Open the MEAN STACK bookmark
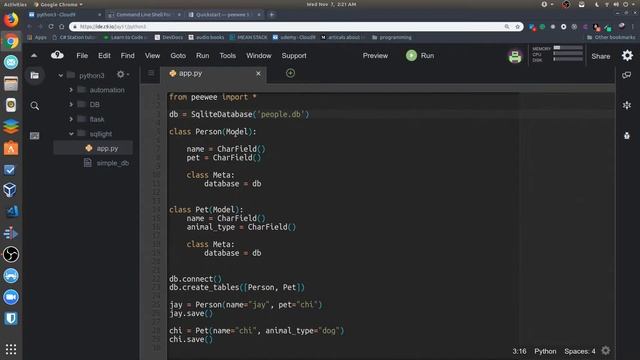Image resolution: width=640 pixels, height=360 pixels. pos(248,37)
